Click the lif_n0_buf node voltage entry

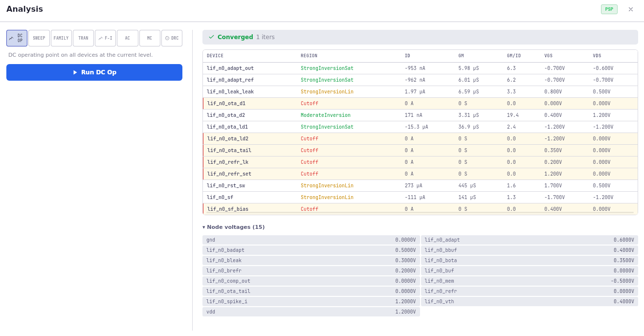[529, 271]
